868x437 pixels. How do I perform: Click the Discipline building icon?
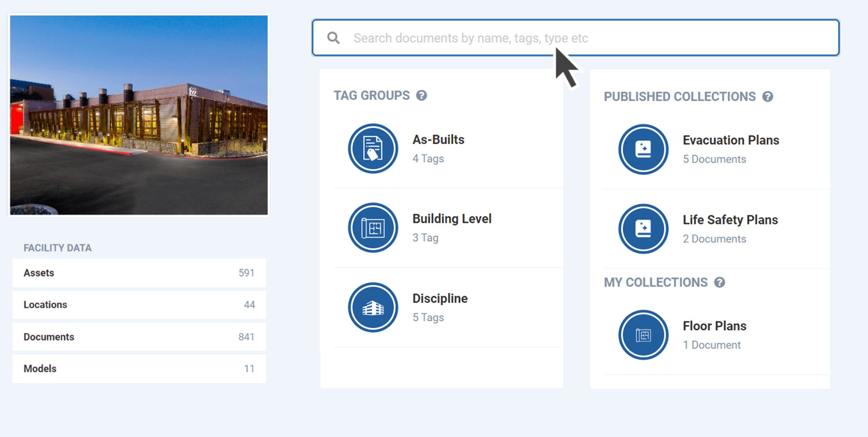[x=373, y=307]
